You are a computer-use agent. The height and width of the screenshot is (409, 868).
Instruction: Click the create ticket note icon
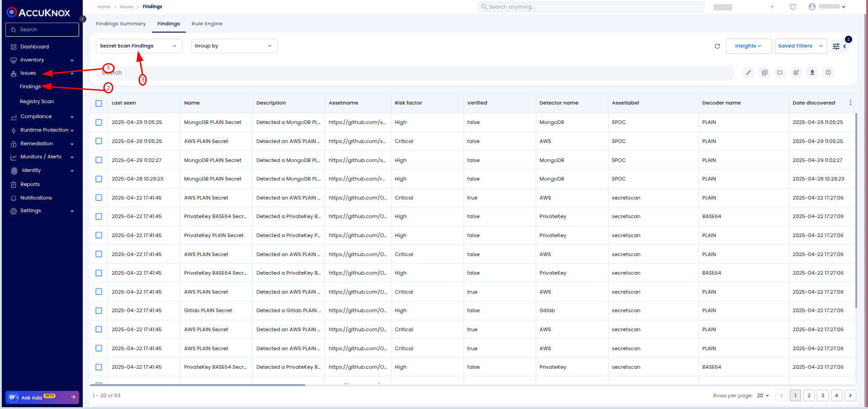point(796,72)
